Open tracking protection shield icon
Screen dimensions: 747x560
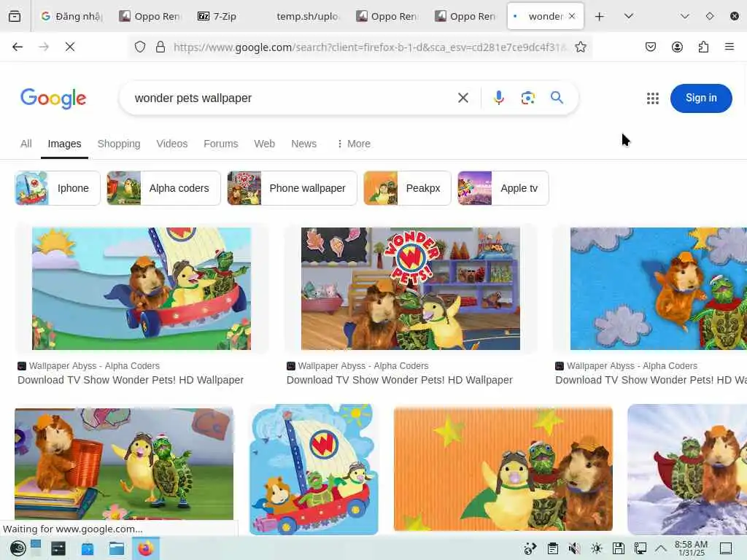click(139, 47)
